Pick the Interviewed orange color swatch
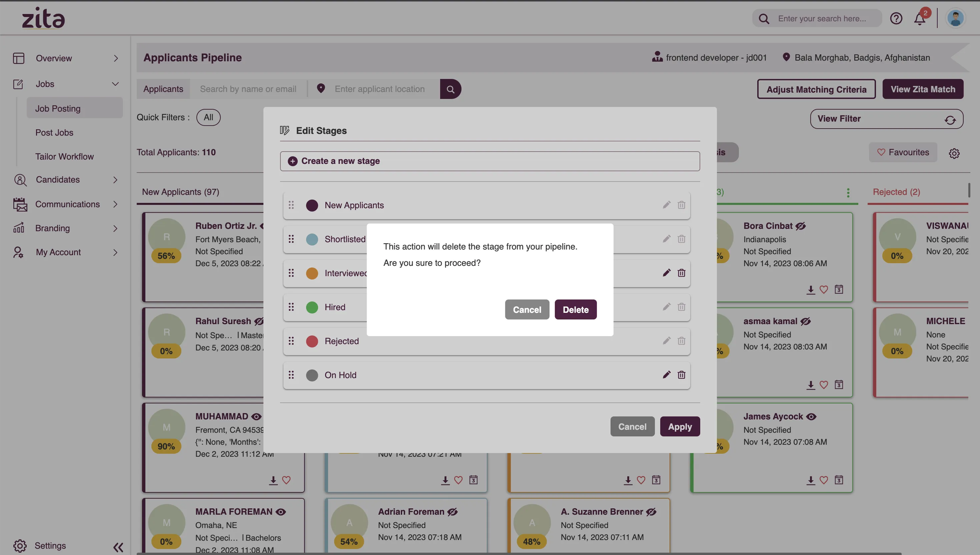Screen dimensions: 980x555 tap(312, 273)
